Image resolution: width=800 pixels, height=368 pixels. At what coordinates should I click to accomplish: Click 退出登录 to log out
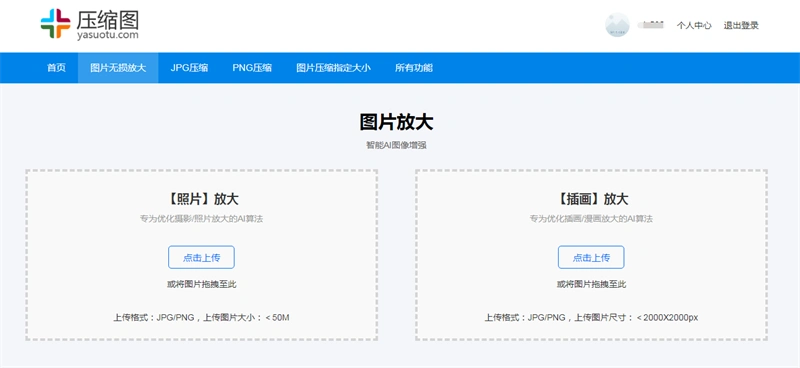[741, 26]
